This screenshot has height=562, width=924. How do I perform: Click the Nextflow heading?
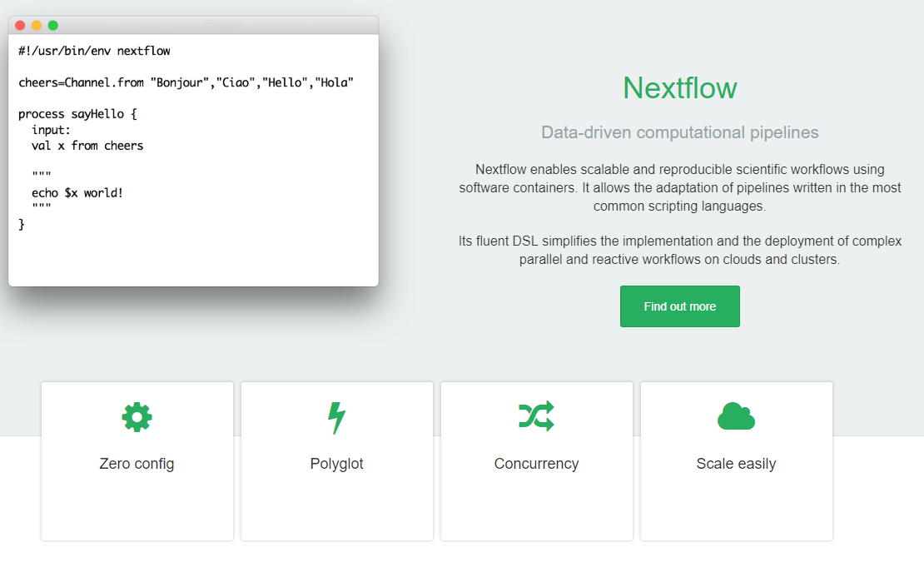[x=679, y=88]
